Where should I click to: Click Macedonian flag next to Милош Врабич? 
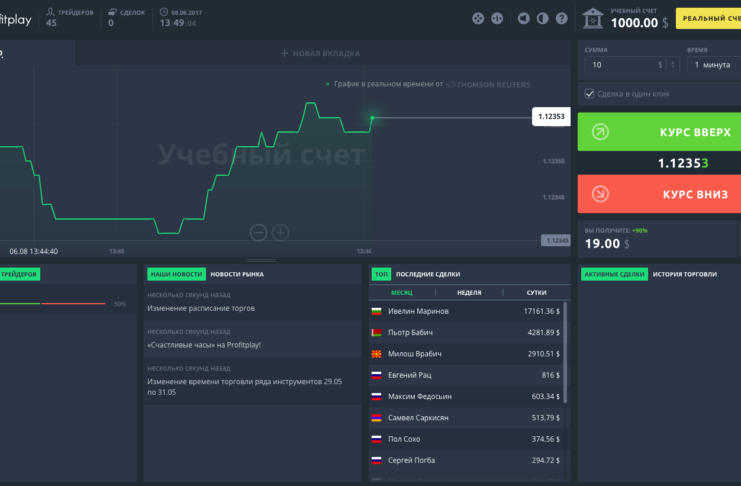[377, 354]
